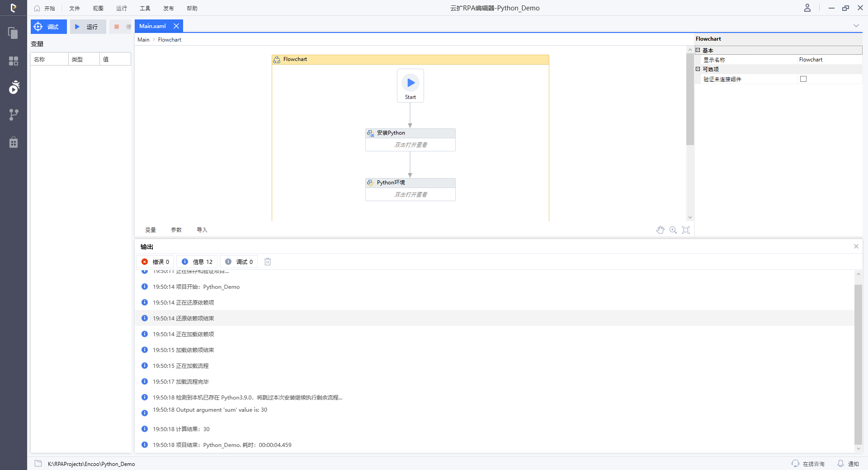Collapse the 基本 property section

pos(698,50)
